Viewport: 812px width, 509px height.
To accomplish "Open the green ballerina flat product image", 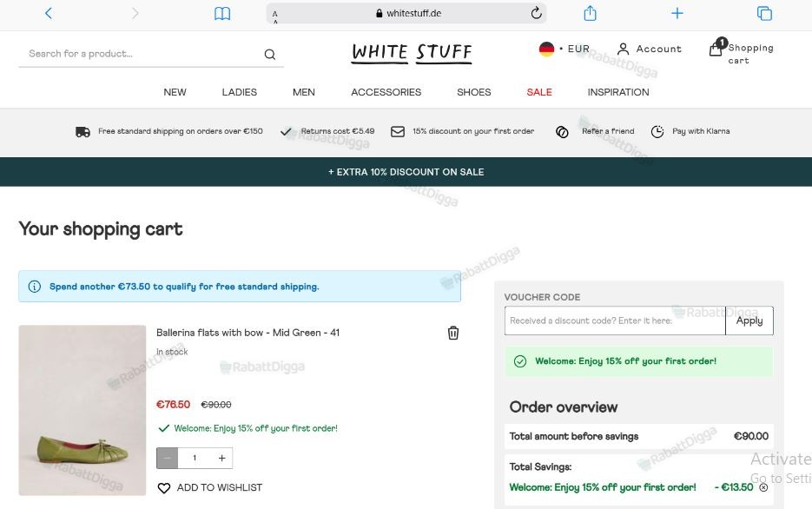I will pos(83,410).
